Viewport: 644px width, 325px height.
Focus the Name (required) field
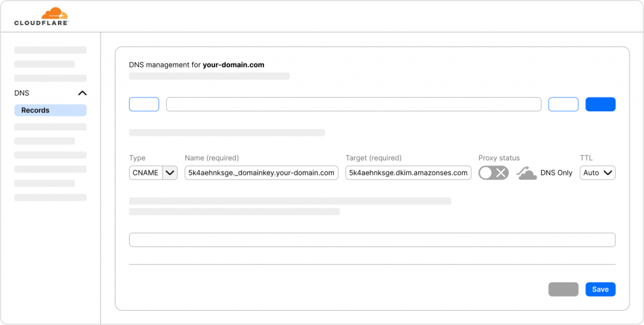[x=261, y=173]
